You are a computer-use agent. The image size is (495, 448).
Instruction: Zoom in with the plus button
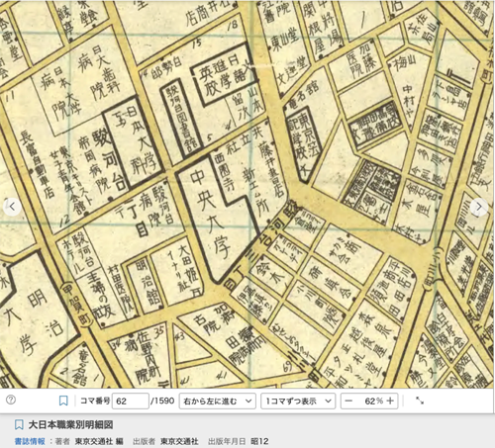390,401
